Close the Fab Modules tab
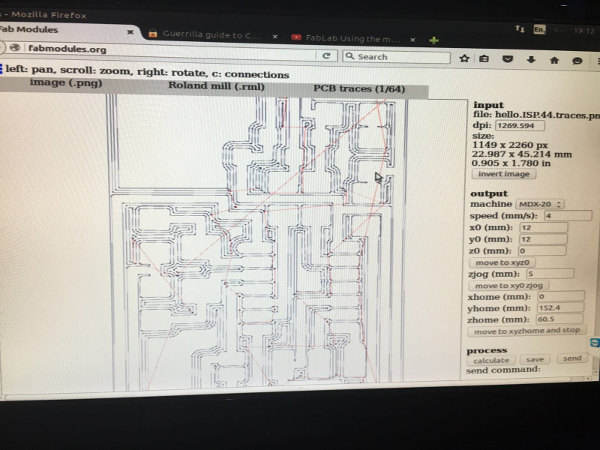Viewport: 600px width, 450px height. pos(130,32)
